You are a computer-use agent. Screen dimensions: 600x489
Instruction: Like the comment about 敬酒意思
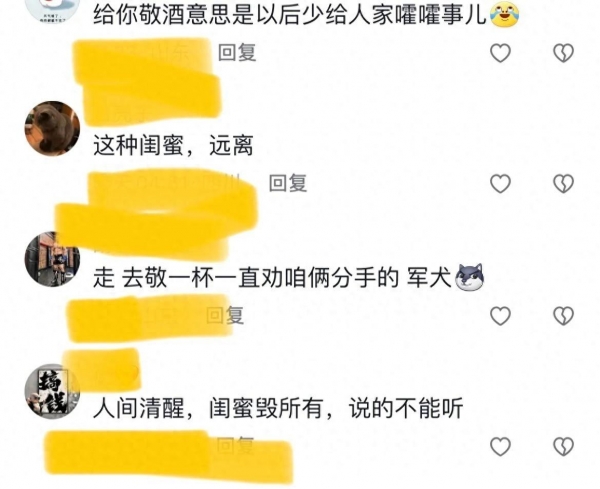[x=501, y=53]
